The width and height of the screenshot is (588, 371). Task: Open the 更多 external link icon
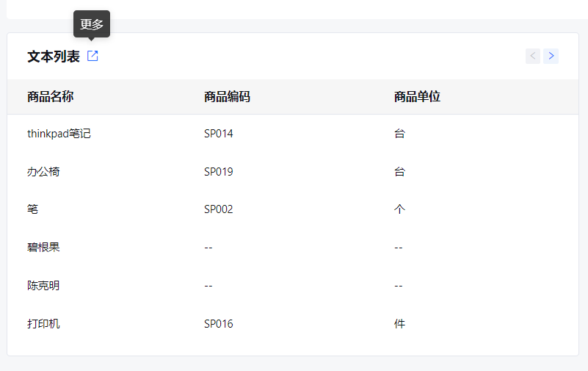point(92,56)
